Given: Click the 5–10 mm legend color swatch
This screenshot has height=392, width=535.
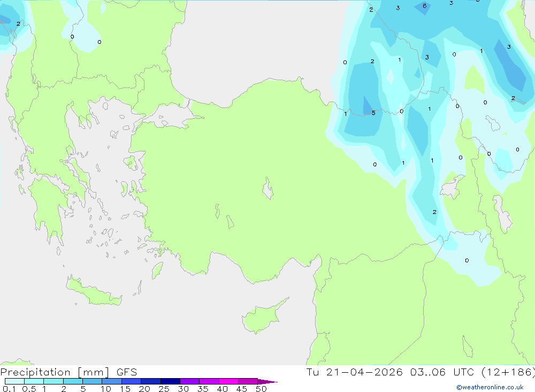Looking at the screenshot, I should pos(93,381).
